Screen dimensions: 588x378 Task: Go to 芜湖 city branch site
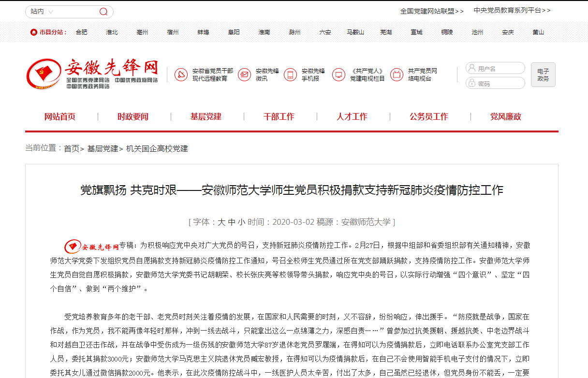tap(386, 32)
